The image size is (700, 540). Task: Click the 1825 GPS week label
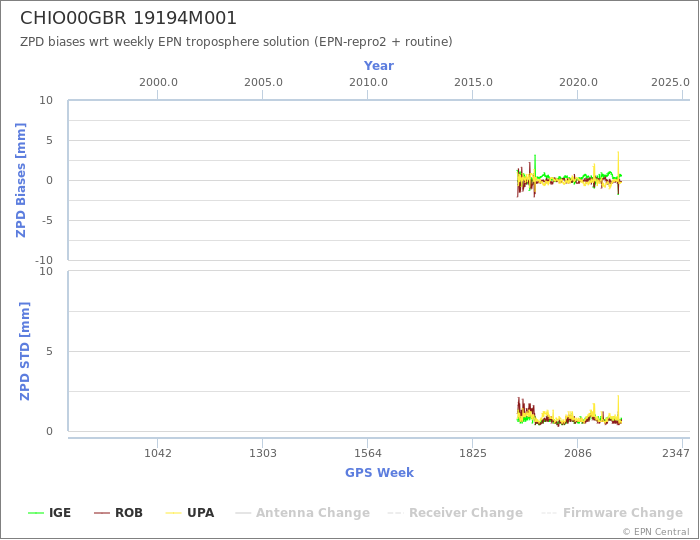click(x=473, y=453)
